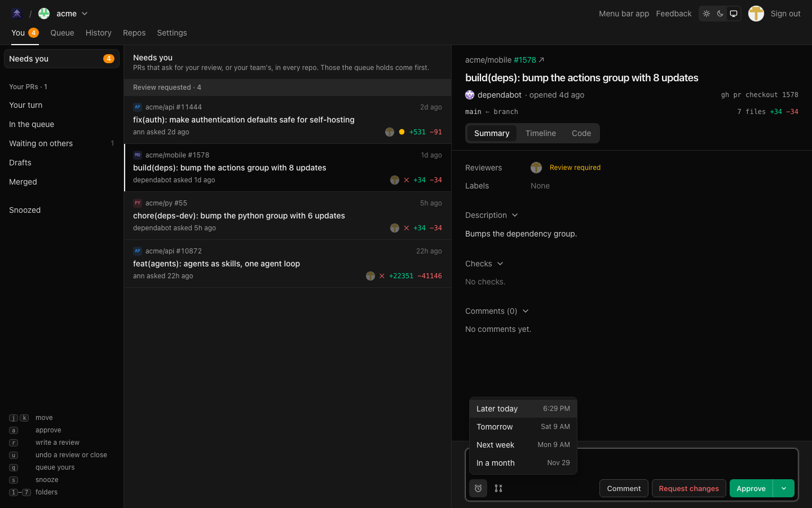812x508 pixels.
Task: Click the repo badge on acme/mobile #1578
Action: 138,155
